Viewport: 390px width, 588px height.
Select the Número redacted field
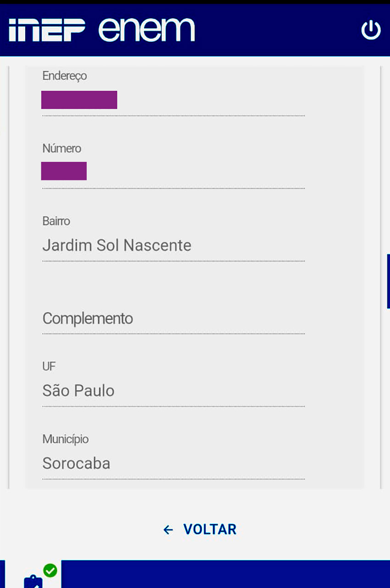click(x=173, y=171)
